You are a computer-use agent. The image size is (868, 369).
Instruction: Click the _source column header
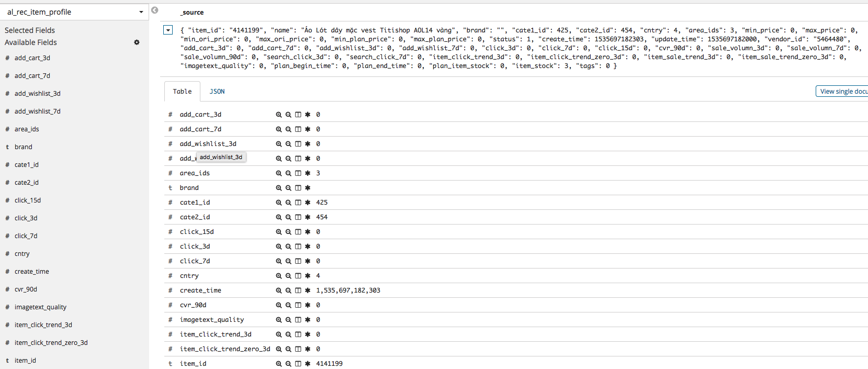click(x=192, y=13)
